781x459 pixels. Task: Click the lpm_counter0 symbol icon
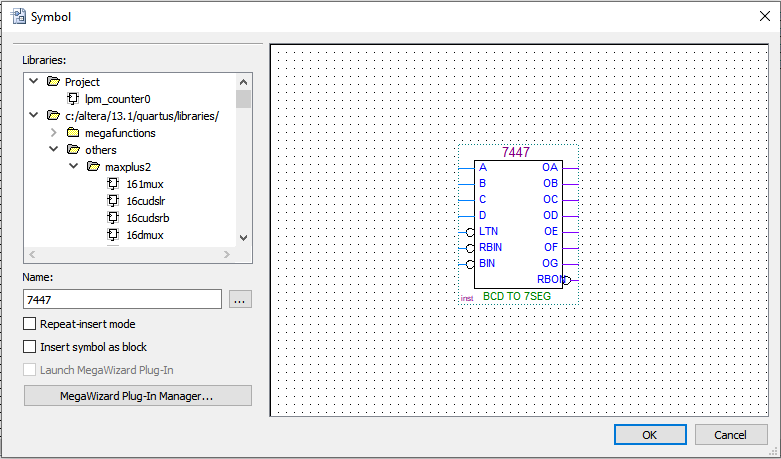coord(73,99)
